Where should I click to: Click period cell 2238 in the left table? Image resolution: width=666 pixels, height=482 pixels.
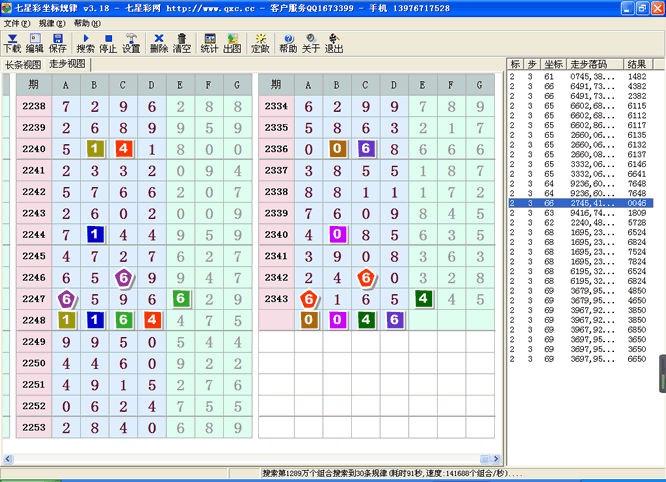34,106
